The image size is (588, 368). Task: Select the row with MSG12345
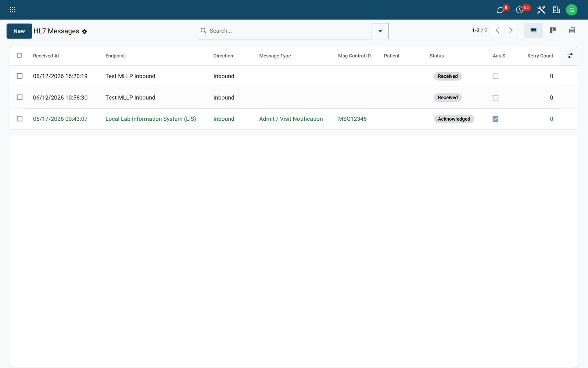19,118
